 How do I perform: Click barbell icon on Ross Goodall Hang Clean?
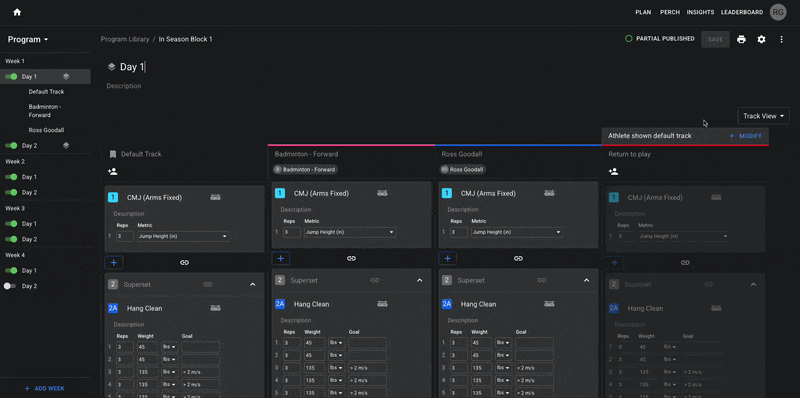[x=549, y=304]
